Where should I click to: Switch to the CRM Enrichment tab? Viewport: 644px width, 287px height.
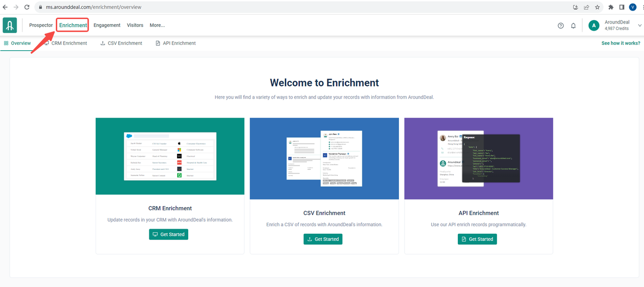65,43
